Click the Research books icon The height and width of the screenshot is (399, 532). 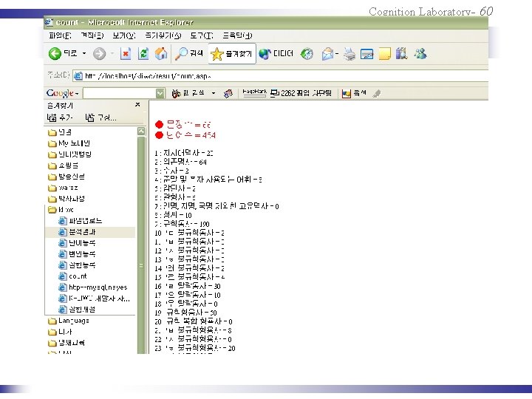[x=402, y=54]
